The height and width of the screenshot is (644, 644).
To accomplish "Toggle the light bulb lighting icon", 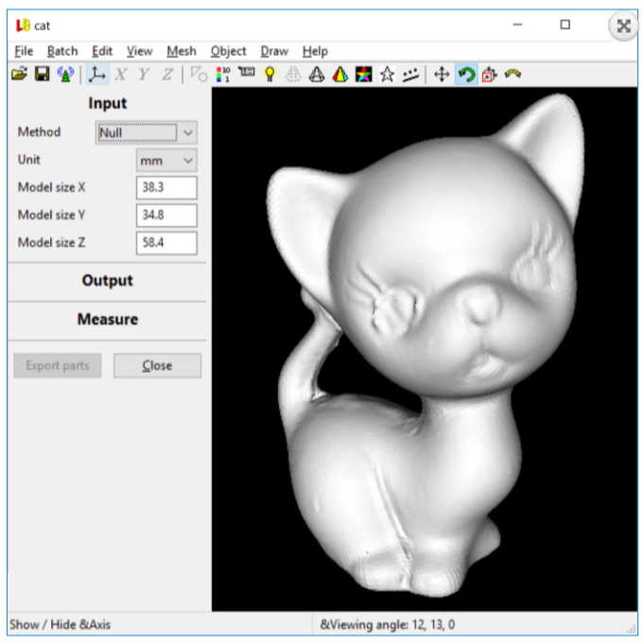I will [x=270, y=75].
